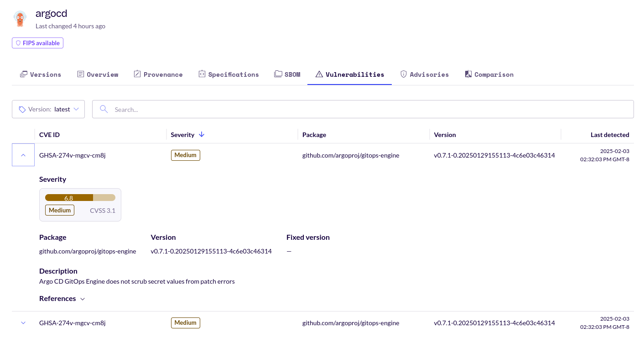Screen dimensions: 644x338
Task: Click the tag icon in the Version filter
Action: tap(22, 109)
